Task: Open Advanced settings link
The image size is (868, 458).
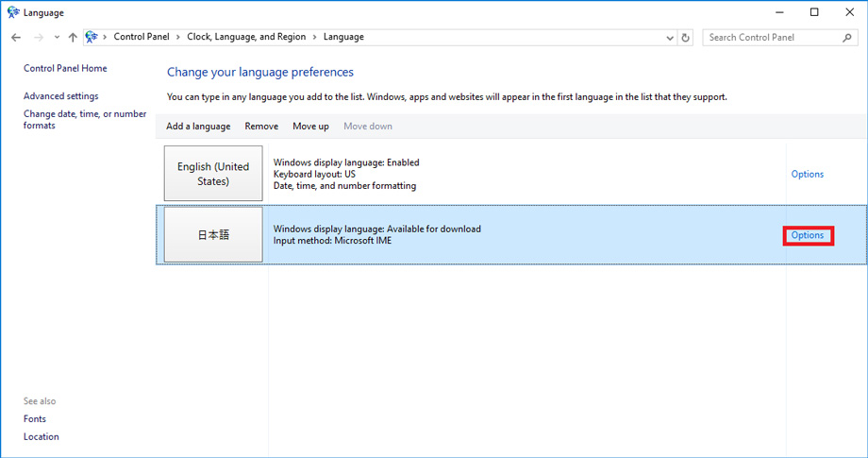Action: (x=60, y=96)
